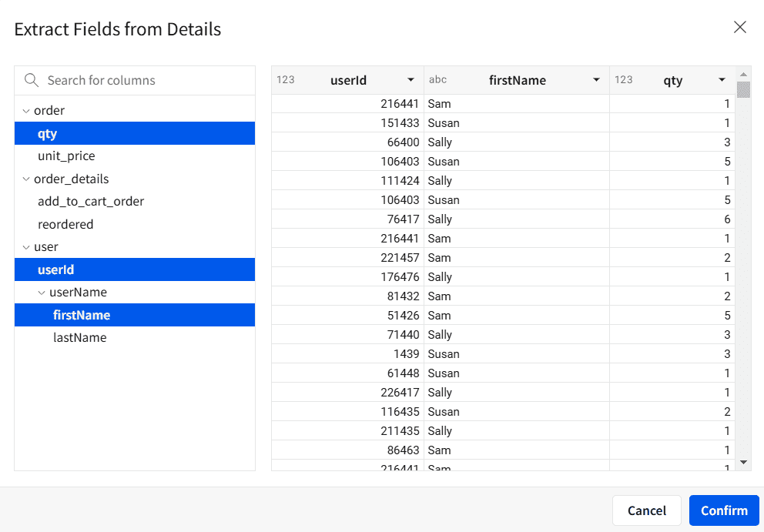This screenshot has width=764, height=532.
Task: Click the Cancel button
Action: tap(646, 510)
